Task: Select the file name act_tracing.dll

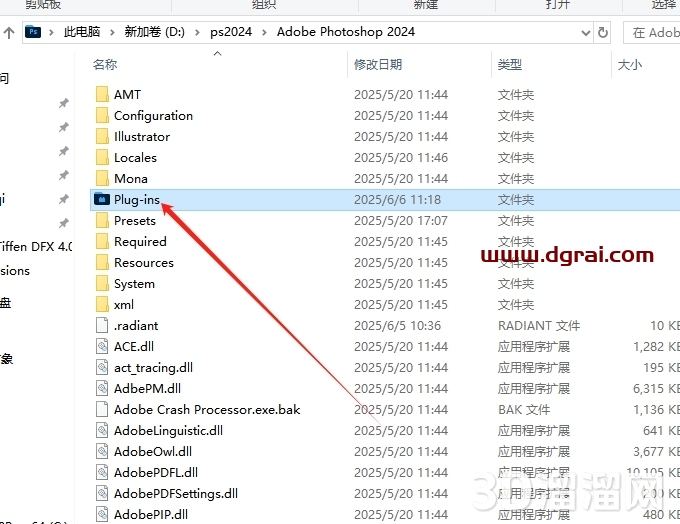Action: point(153,368)
